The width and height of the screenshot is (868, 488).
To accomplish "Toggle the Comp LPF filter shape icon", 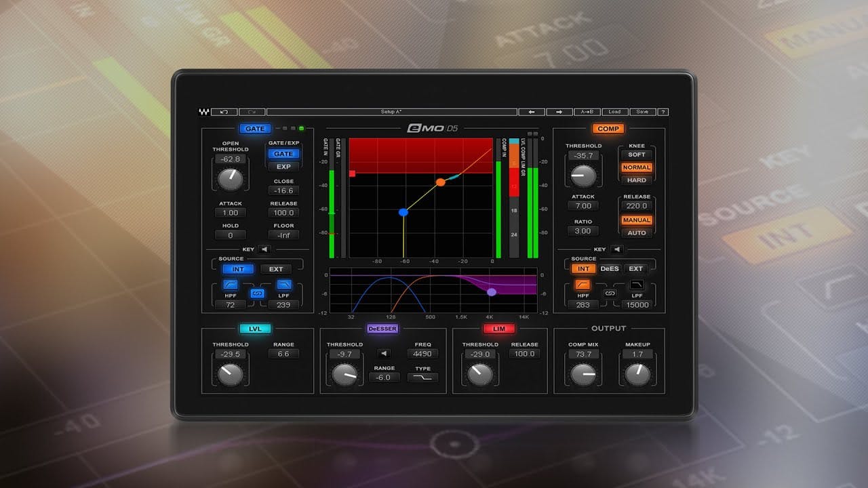I will (636, 285).
